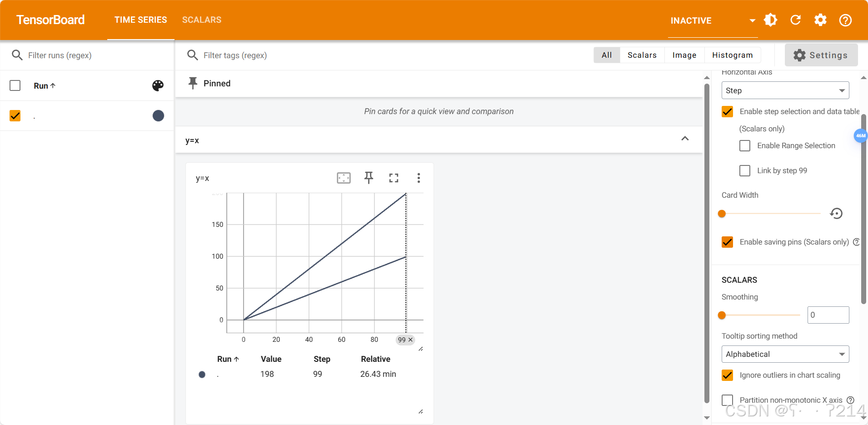868x425 pixels.
Task: Click help icon beside Partition non-monotonic X axis
Action: point(850,400)
